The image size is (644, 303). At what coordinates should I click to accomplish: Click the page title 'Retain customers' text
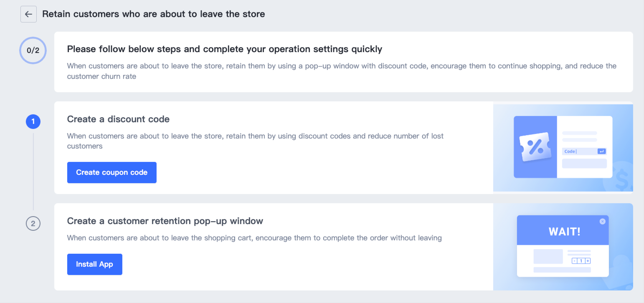coord(153,14)
